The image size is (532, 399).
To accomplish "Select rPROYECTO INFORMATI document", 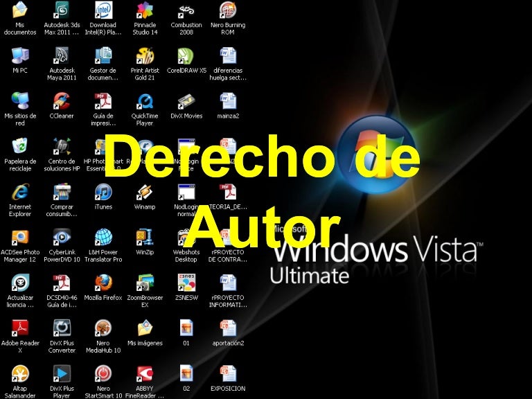I will click(x=228, y=283).
